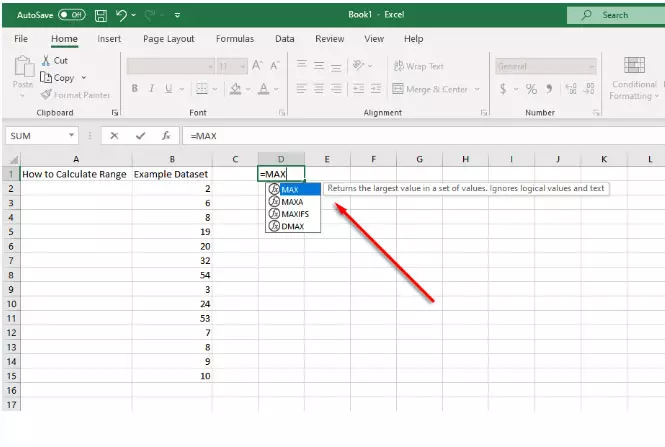Click the Search box in title bar
Image resolution: width=665 pixels, height=447 pixels.
pos(616,15)
